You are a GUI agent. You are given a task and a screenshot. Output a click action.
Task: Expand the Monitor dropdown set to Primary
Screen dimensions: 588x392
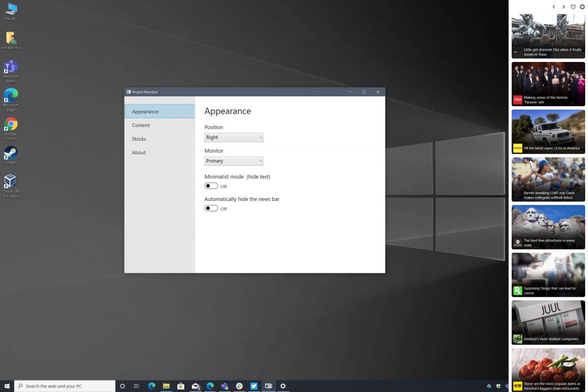pyautogui.click(x=234, y=161)
